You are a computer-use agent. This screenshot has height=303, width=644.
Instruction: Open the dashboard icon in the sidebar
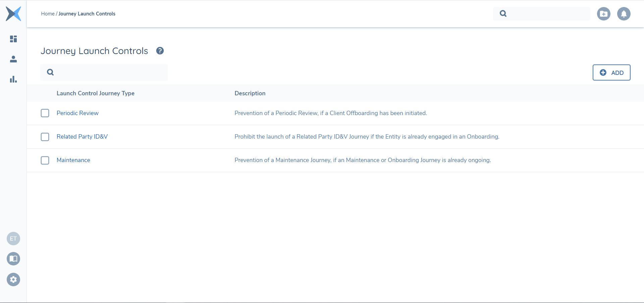(x=13, y=39)
